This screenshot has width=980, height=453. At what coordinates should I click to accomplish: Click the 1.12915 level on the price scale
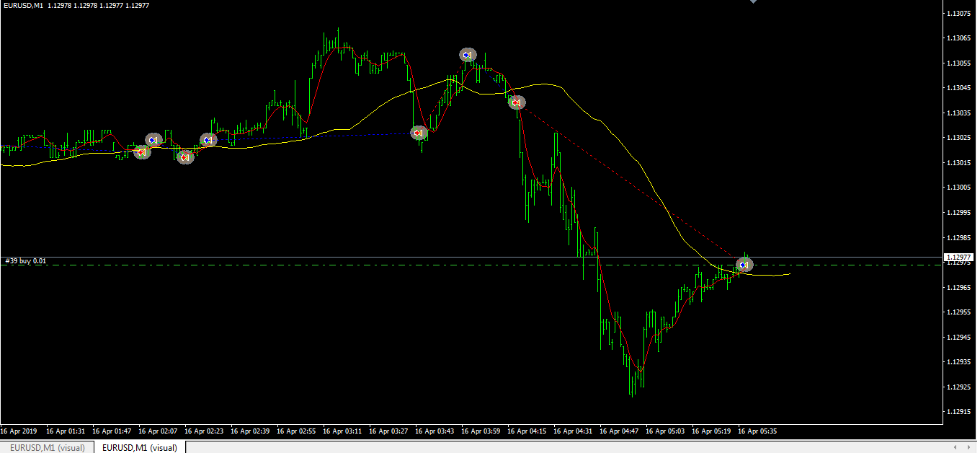click(960, 412)
